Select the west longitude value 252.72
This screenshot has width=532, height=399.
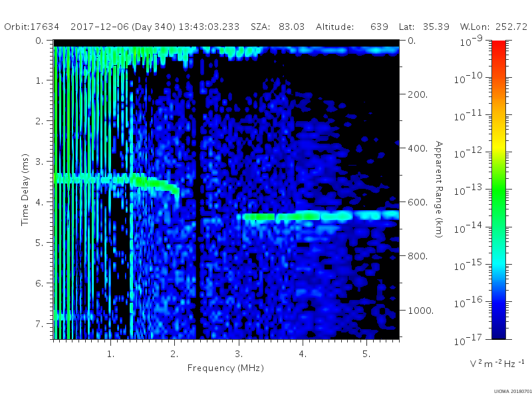click(511, 27)
